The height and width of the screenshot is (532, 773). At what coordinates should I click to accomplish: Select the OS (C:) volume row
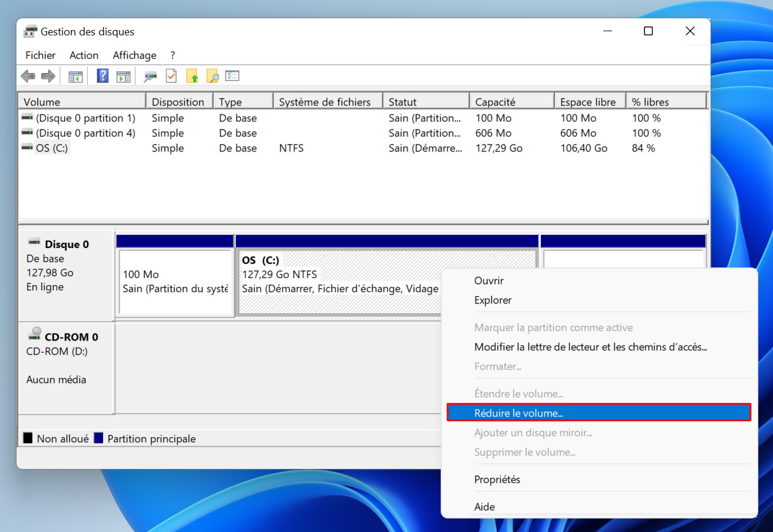point(363,148)
